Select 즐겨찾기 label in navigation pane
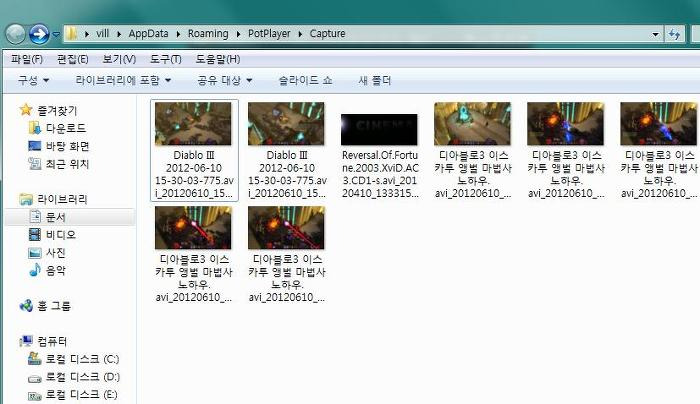Viewport: 700px width, 404px height. click(x=57, y=110)
